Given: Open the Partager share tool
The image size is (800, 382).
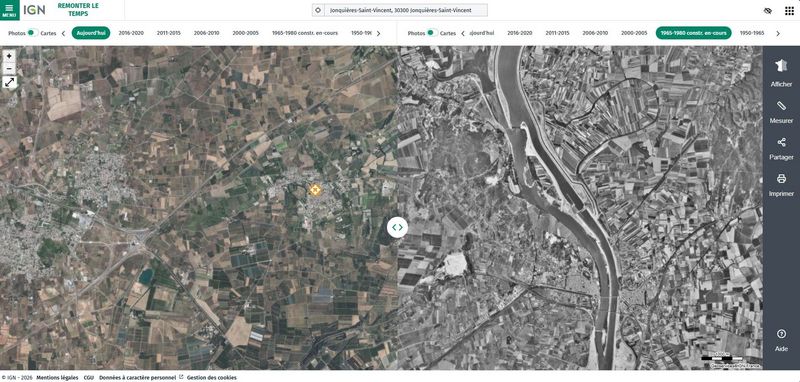Looking at the screenshot, I should click(x=781, y=149).
